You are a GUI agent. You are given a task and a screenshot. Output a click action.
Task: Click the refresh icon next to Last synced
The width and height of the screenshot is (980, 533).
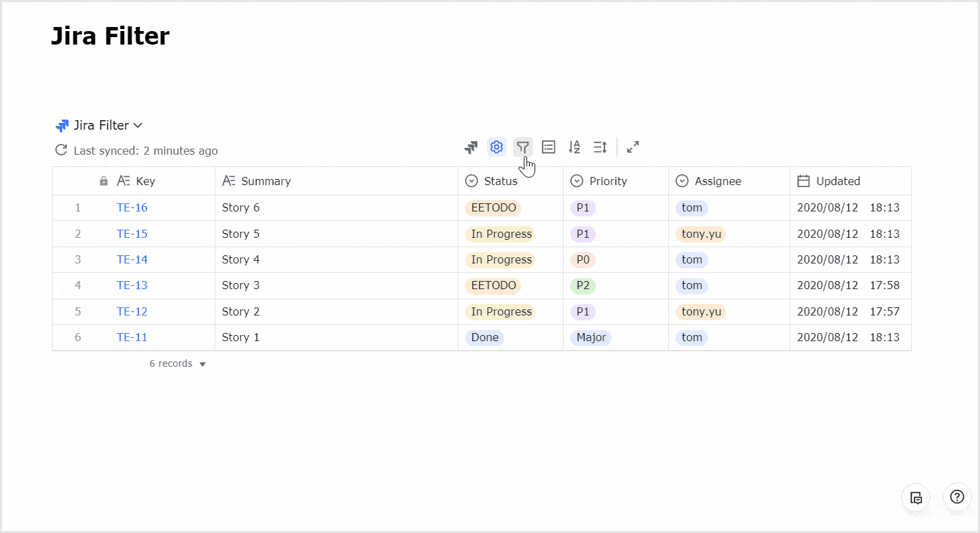coord(61,150)
